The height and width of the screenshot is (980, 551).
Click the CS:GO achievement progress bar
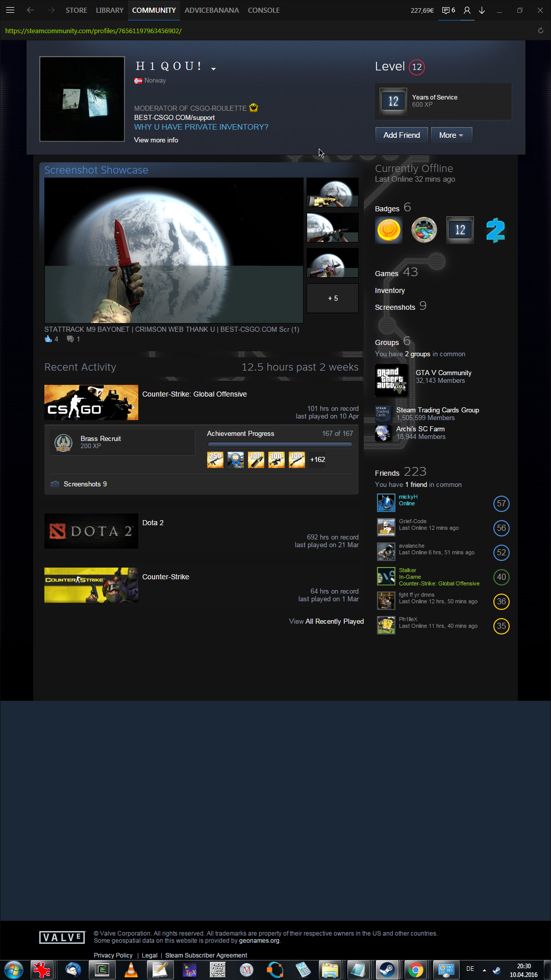click(280, 445)
